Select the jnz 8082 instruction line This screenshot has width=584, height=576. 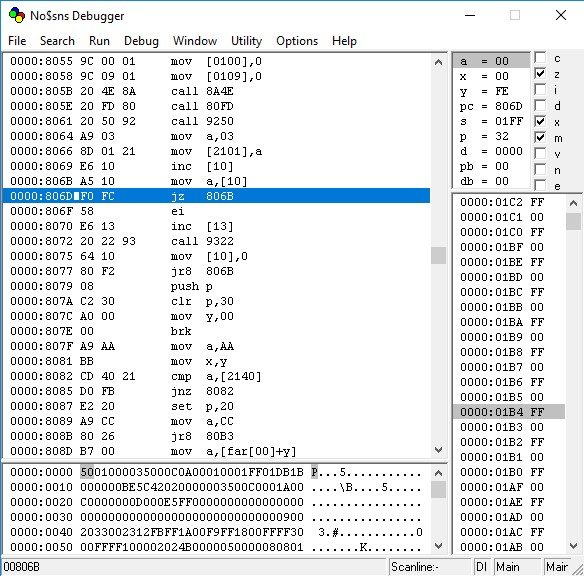pos(216,391)
